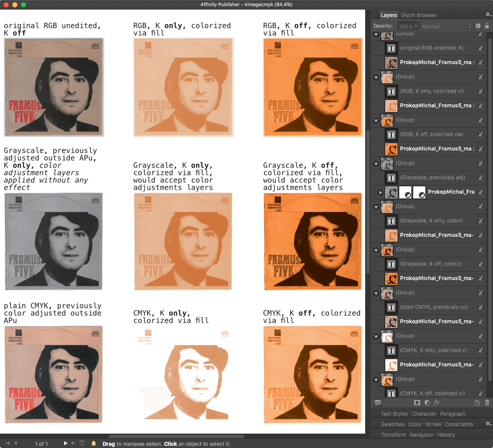Viewport: 493px width, 448px height.
Task: Open the History panel tab
Action: tap(446, 435)
